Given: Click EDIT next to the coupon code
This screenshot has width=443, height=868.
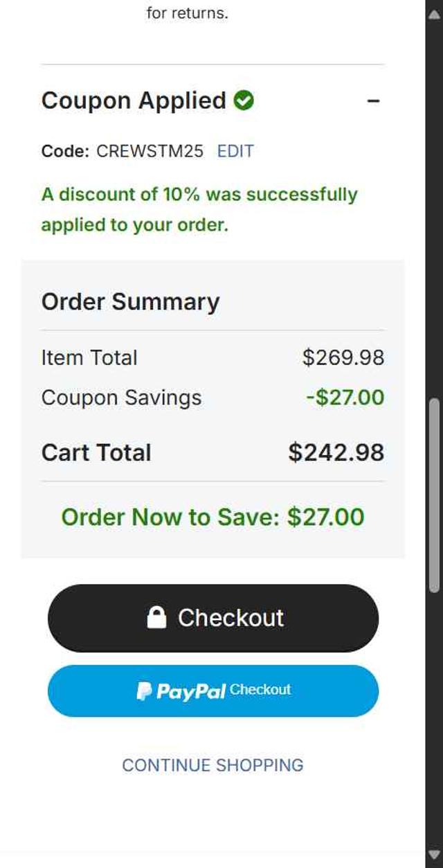Looking at the screenshot, I should [235, 151].
